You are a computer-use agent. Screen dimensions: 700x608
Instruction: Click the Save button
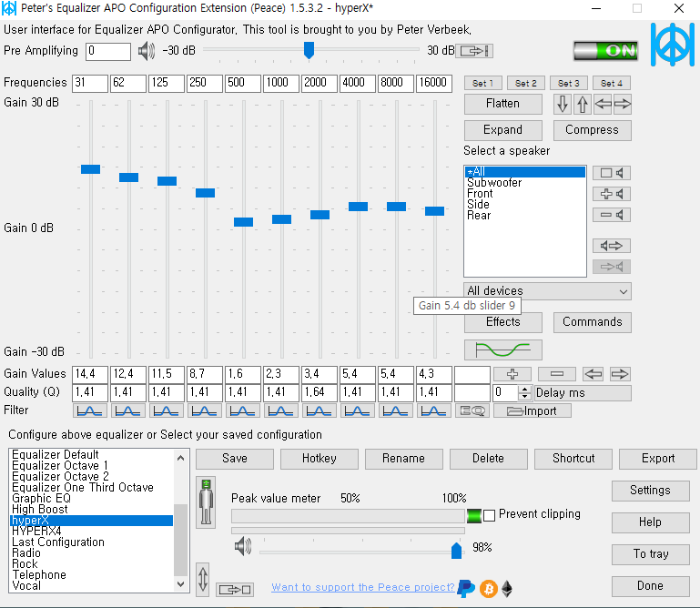pyautogui.click(x=235, y=459)
